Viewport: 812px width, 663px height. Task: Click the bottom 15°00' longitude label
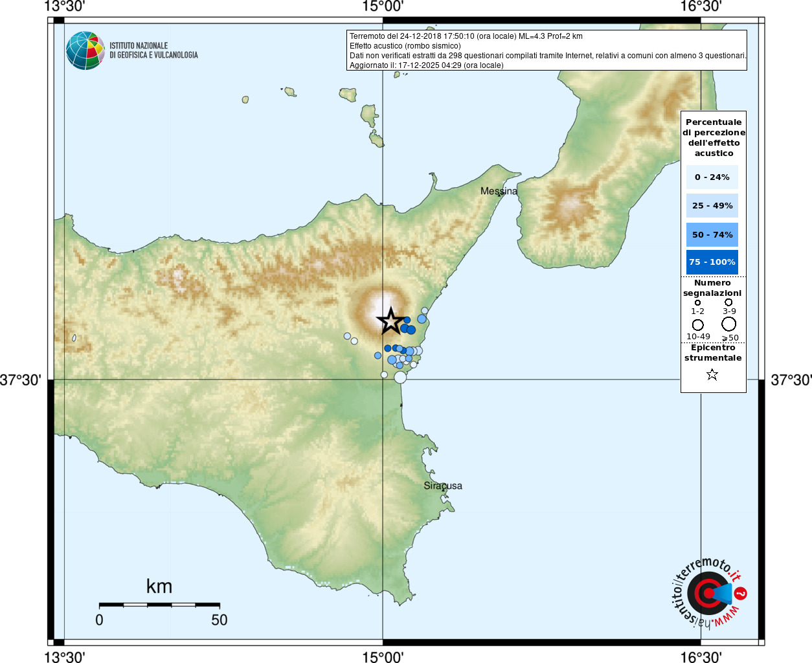click(383, 657)
